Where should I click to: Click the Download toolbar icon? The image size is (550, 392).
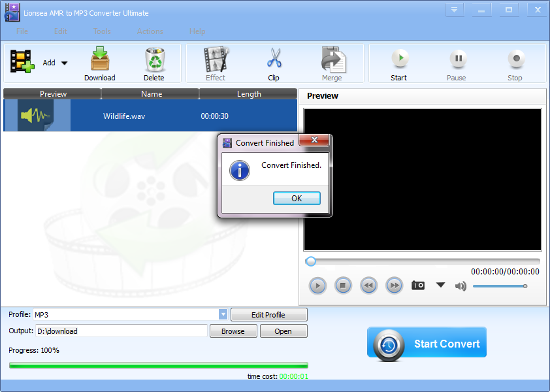pos(100,59)
